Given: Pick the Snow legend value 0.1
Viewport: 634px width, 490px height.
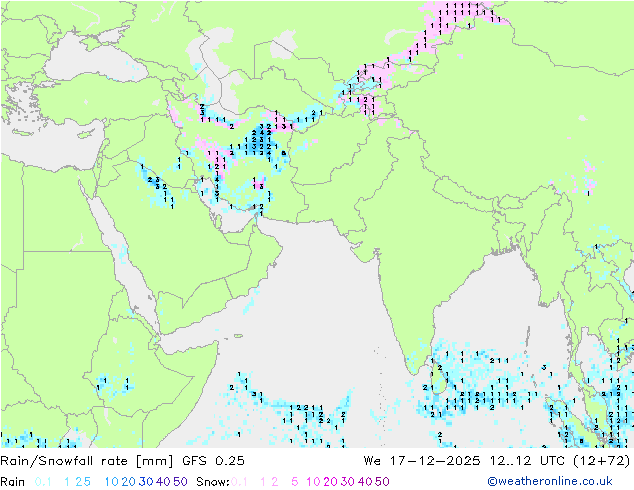Looking at the screenshot, I should coord(239,482).
